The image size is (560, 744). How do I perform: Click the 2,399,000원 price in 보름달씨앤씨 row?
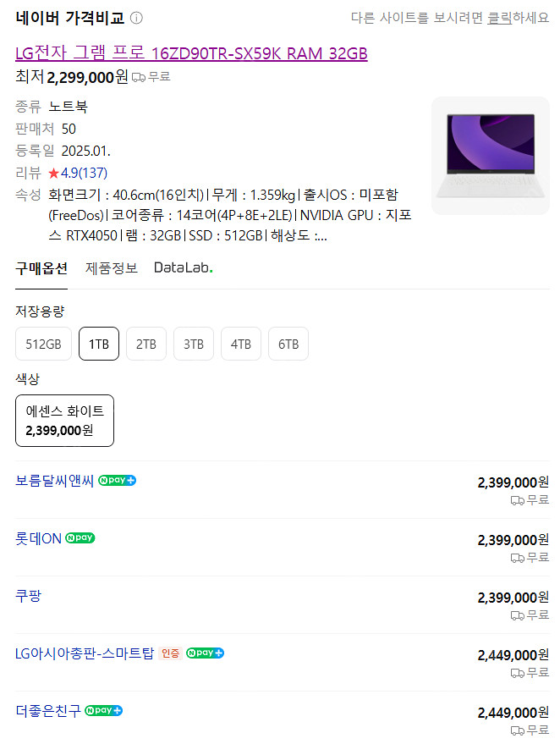tap(513, 482)
